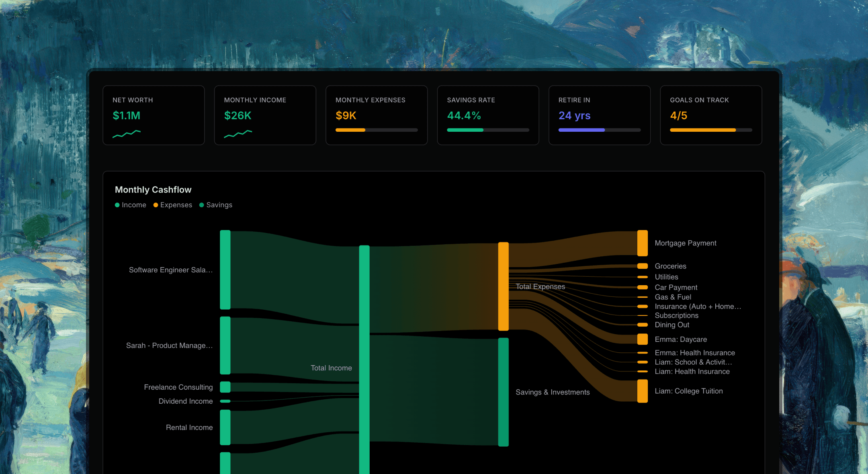Click the Monthly Cashflow heading
868x474 pixels.
153,190
